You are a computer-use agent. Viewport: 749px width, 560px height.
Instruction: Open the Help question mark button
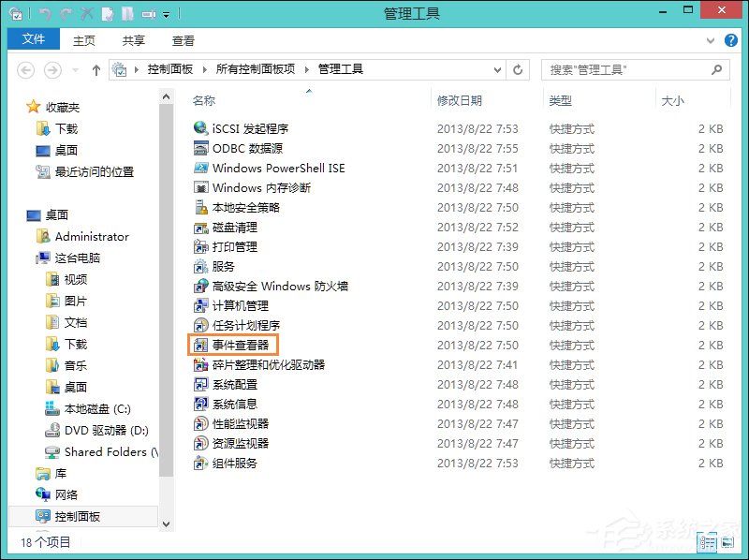pyautogui.click(x=731, y=40)
